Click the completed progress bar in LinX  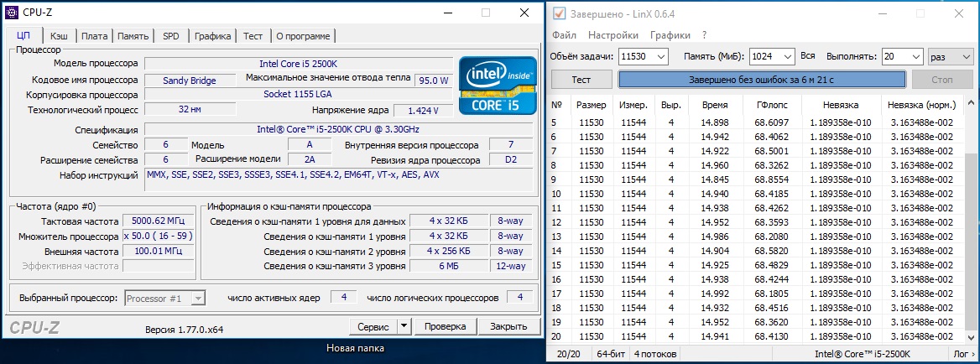tap(762, 80)
